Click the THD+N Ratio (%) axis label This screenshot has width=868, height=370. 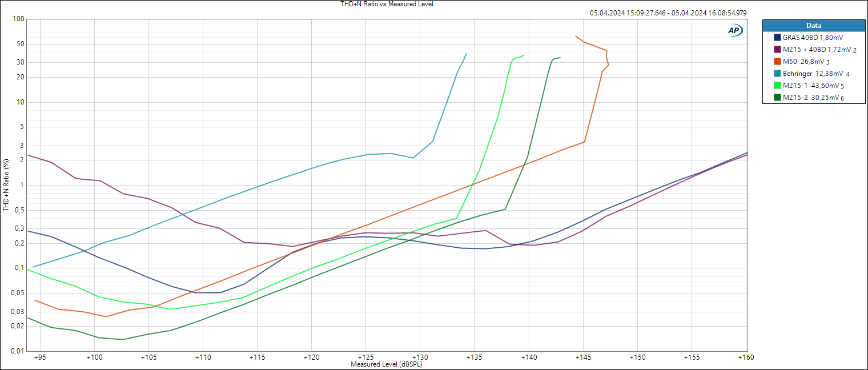point(6,185)
